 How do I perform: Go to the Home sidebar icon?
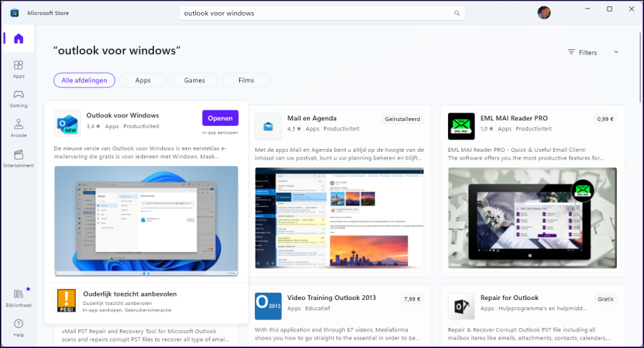19,39
